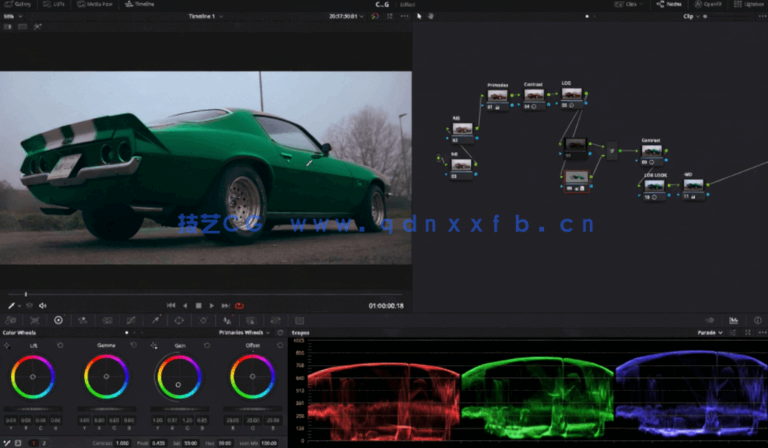
Task: Jump to the first frame
Action: pyautogui.click(x=171, y=306)
